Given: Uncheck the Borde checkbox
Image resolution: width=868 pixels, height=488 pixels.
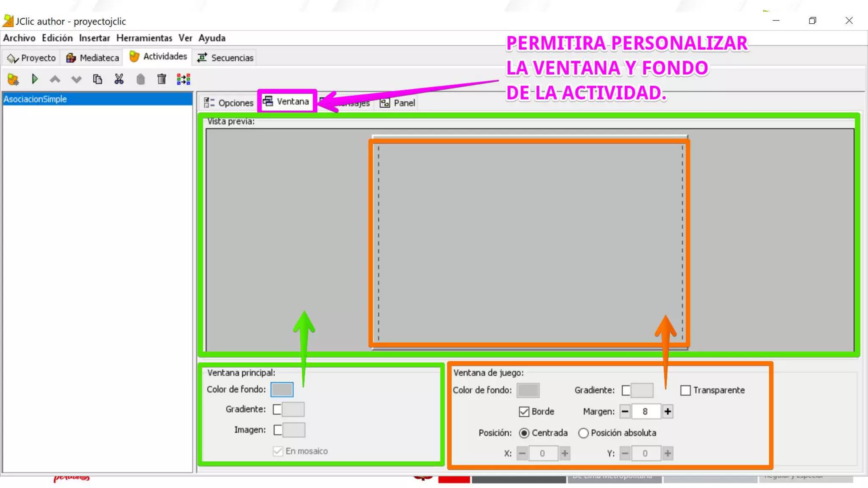Looking at the screenshot, I should [x=524, y=412].
